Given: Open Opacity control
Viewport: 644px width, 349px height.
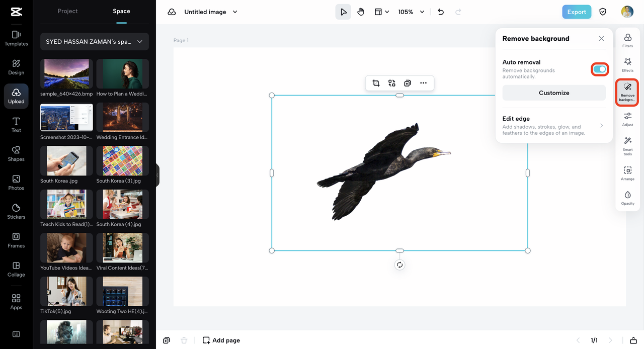Looking at the screenshot, I should pos(627,198).
